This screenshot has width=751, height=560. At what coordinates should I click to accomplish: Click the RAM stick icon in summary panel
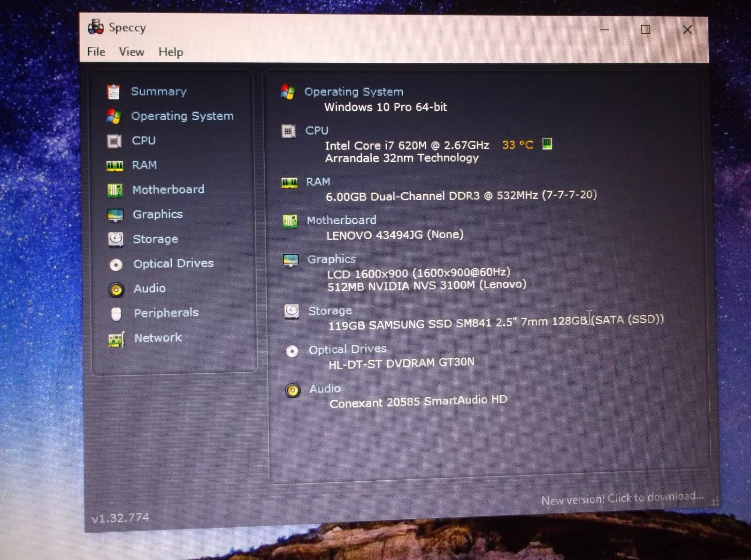[289, 182]
